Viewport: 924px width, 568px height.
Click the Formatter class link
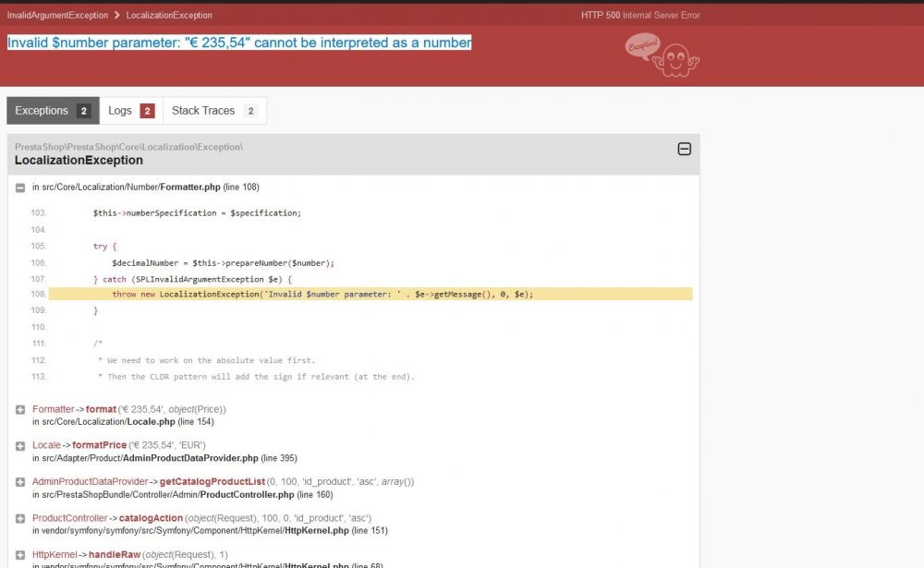pos(53,407)
